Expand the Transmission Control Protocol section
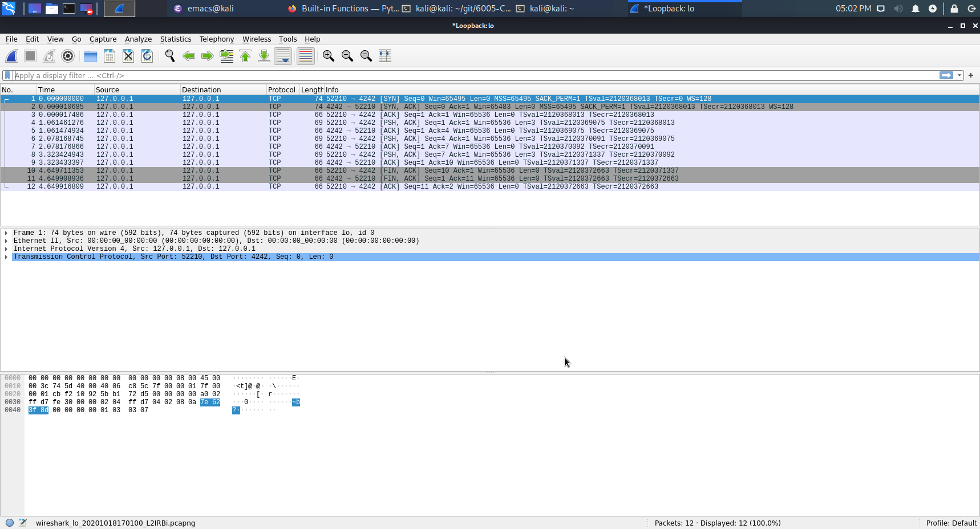 pyautogui.click(x=6, y=257)
